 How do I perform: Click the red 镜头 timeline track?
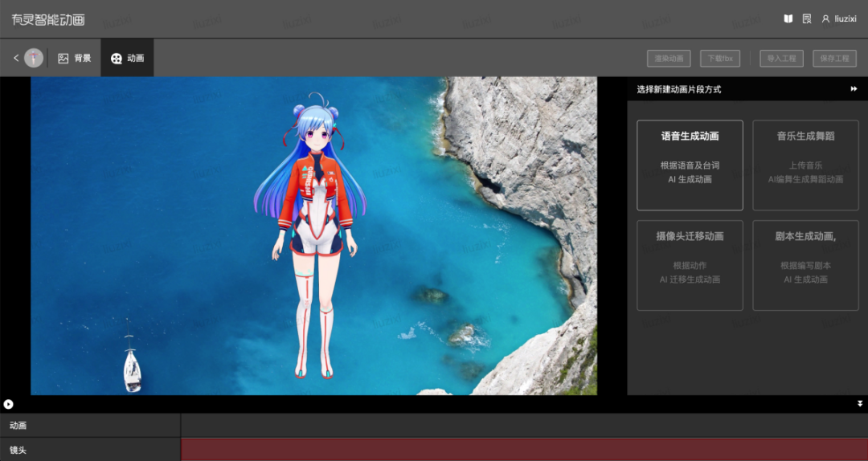tap(522, 450)
